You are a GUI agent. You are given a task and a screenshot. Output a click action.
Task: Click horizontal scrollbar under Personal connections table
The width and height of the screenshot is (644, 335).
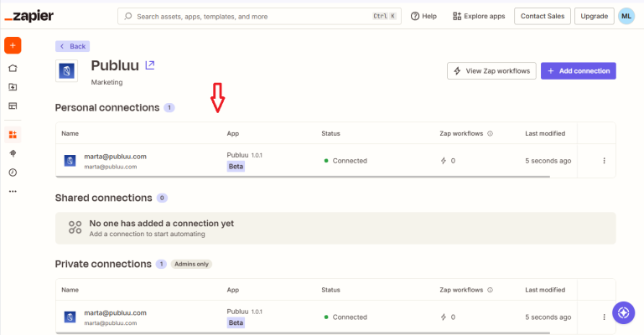pos(303,177)
